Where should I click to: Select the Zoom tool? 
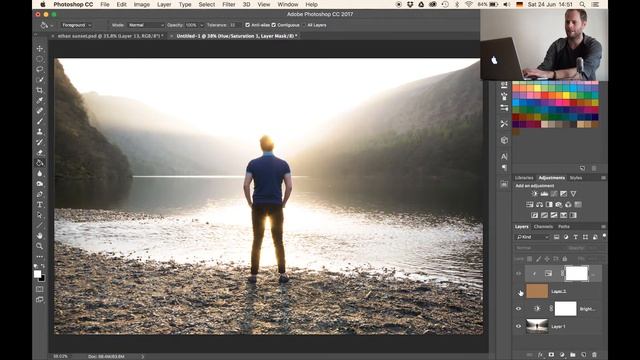tap(40, 246)
